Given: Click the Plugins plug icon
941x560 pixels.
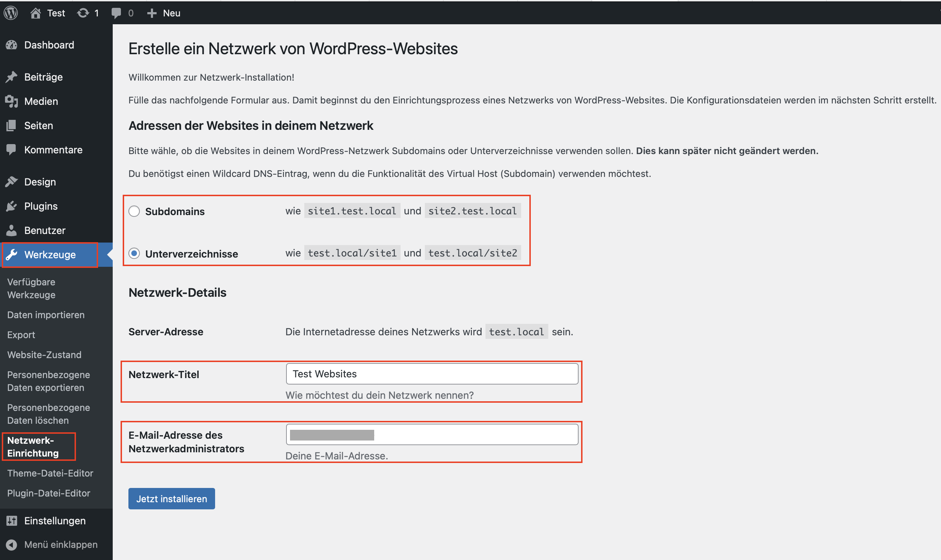Looking at the screenshot, I should pyautogui.click(x=12, y=206).
